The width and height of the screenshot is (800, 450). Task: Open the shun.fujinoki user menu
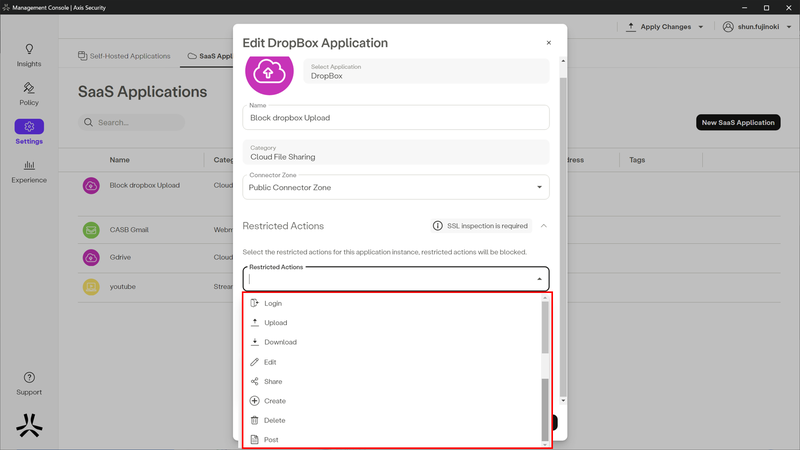tap(757, 27)
